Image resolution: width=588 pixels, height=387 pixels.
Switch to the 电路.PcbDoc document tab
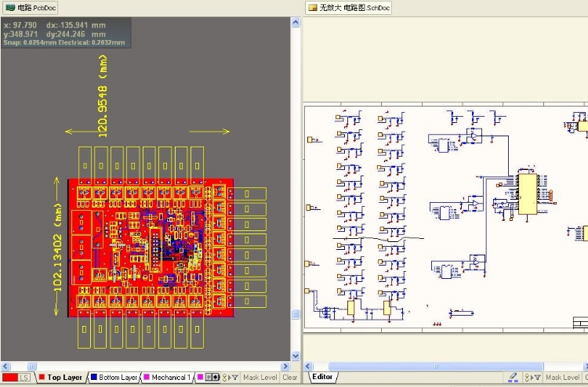coord(30,8)
